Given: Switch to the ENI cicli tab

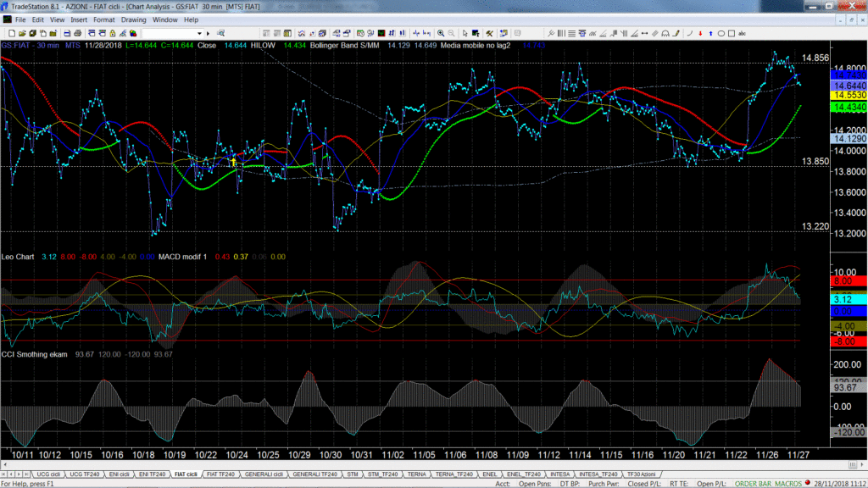Looking at the screenshot, I should (119, 474).
